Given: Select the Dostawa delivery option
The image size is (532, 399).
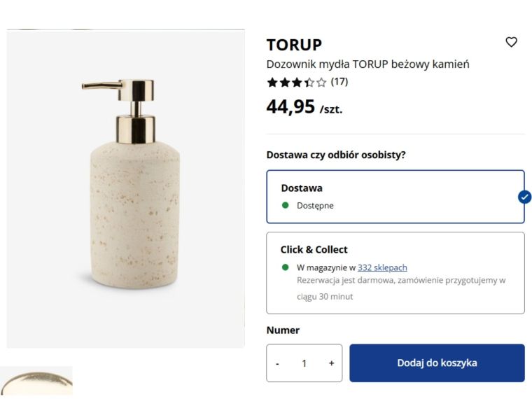Looking at the screenshot, I should pyautogui.click(x=395, y=197).
